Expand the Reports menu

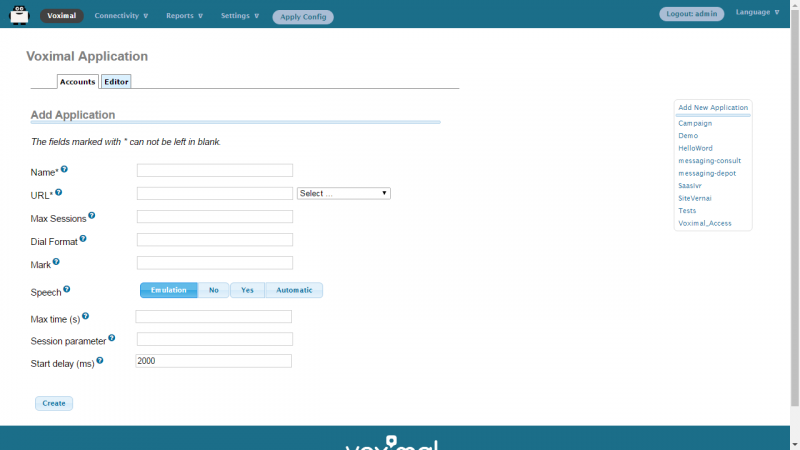pos(184,16)
